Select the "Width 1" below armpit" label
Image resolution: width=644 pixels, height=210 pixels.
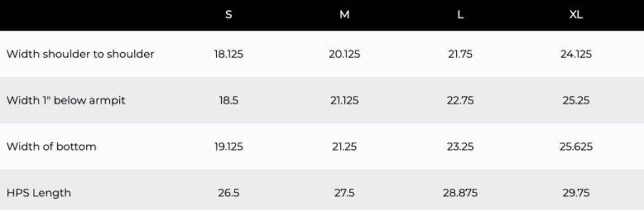click(x=65, y=100)
